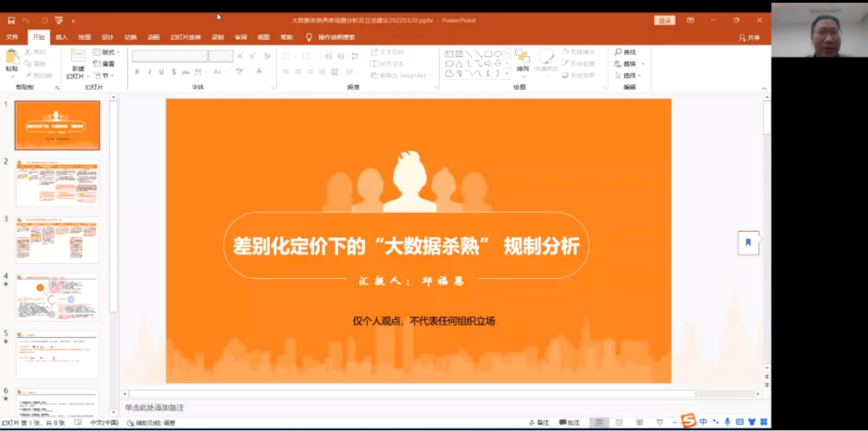Screen dimensions: 868x431
Task: Toggle Bold formatting
Action: [137, 71]
